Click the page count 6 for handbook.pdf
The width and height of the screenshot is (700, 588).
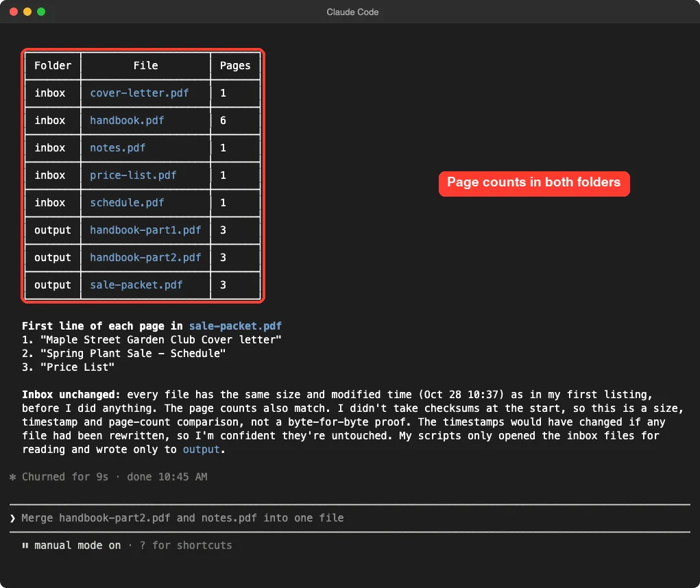[224, 121]
